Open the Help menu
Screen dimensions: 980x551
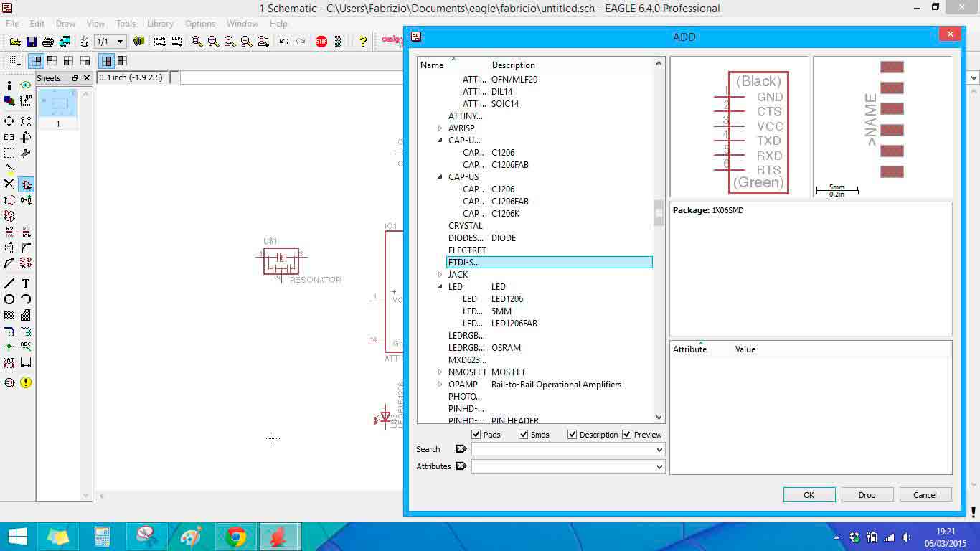click(x=278, y=24)
